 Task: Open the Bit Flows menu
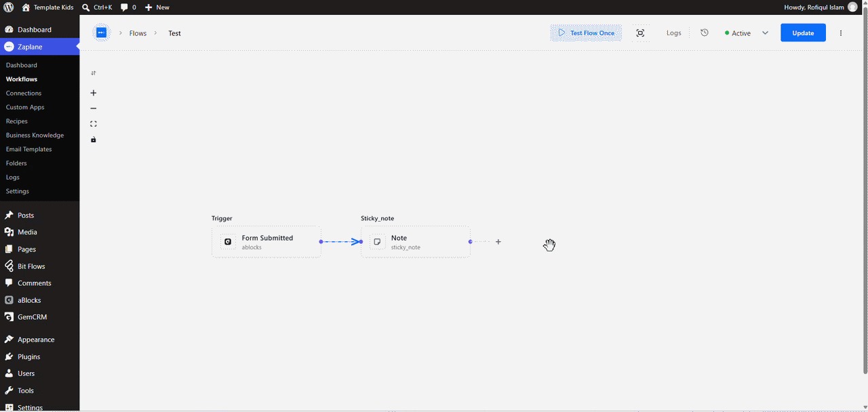[x=39, y=266]
